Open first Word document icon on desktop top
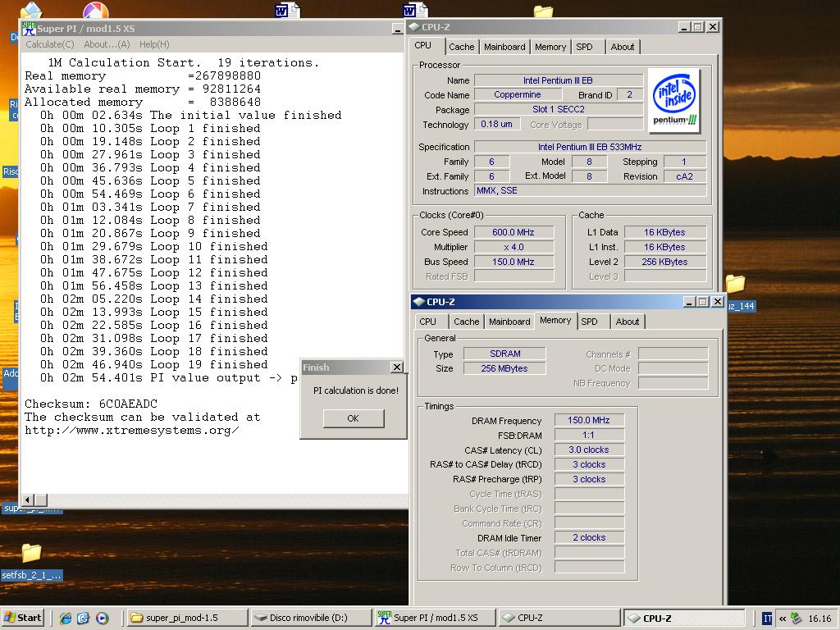This screenshot has height=630, width=840. tap(287, 10)
